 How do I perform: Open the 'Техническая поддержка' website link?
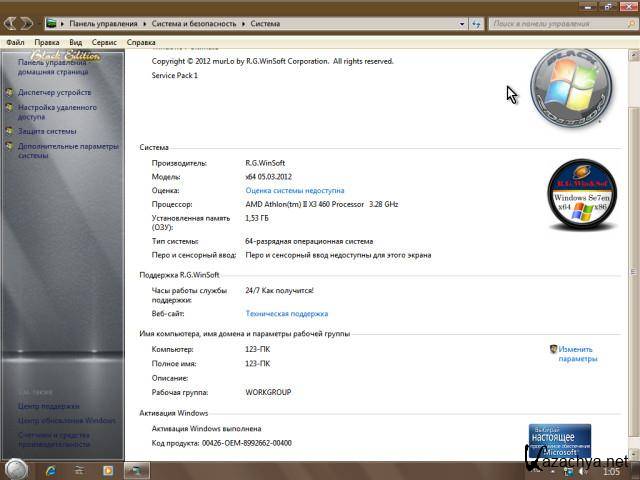pyautogui.click(x=286, y=313)
